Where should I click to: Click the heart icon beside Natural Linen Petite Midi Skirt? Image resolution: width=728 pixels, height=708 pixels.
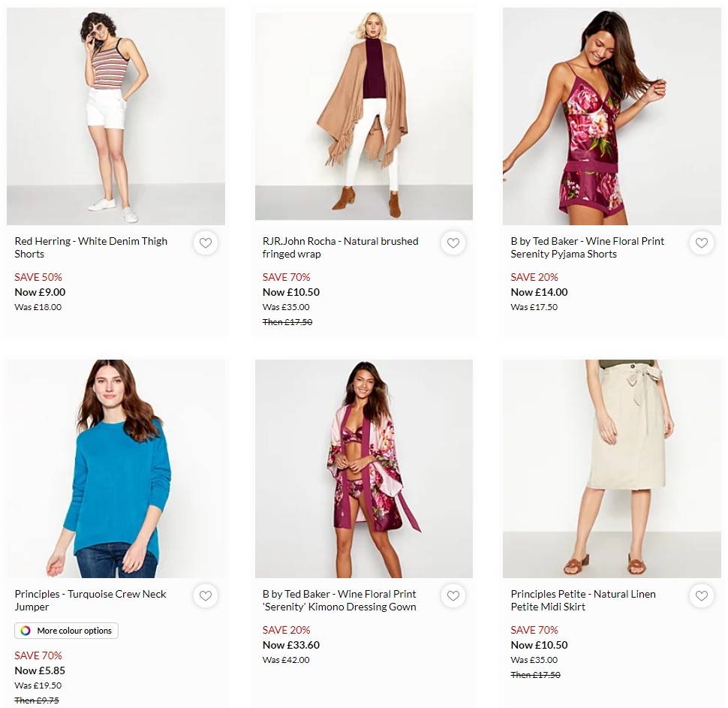[x=701, y=596]
